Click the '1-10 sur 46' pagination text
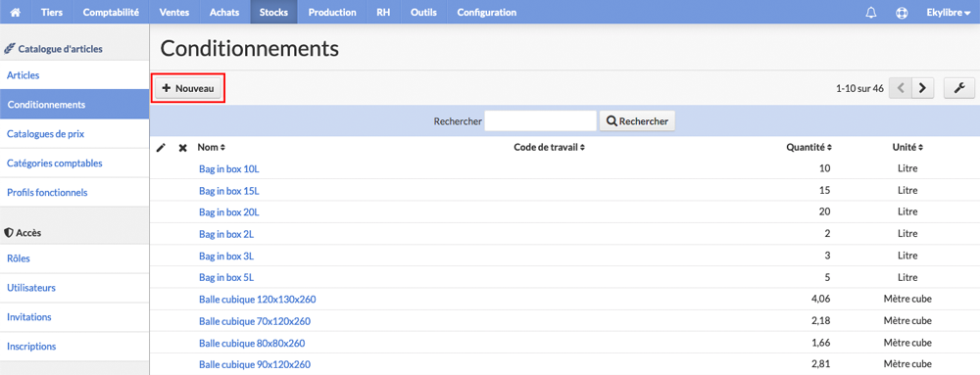 (859, 88)
